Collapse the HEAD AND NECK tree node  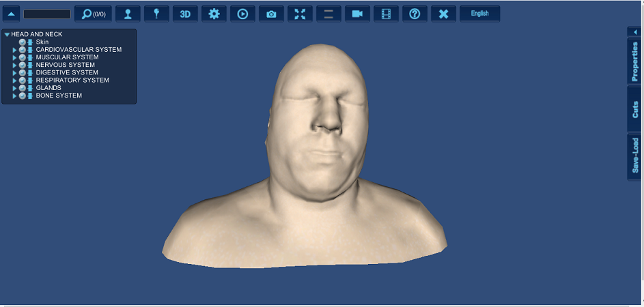coord(7,35)
